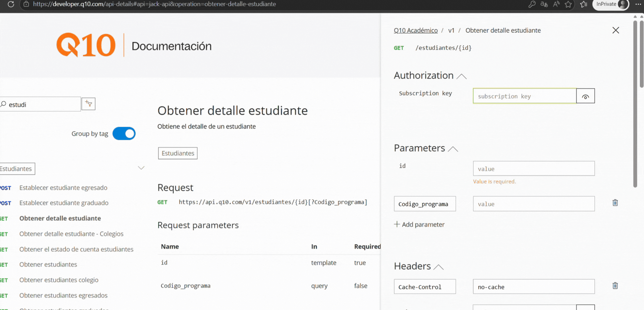The height and width of the screenshot is (310, 644).
Task: Click the browser address bar URL
Action: coord(154,4)
